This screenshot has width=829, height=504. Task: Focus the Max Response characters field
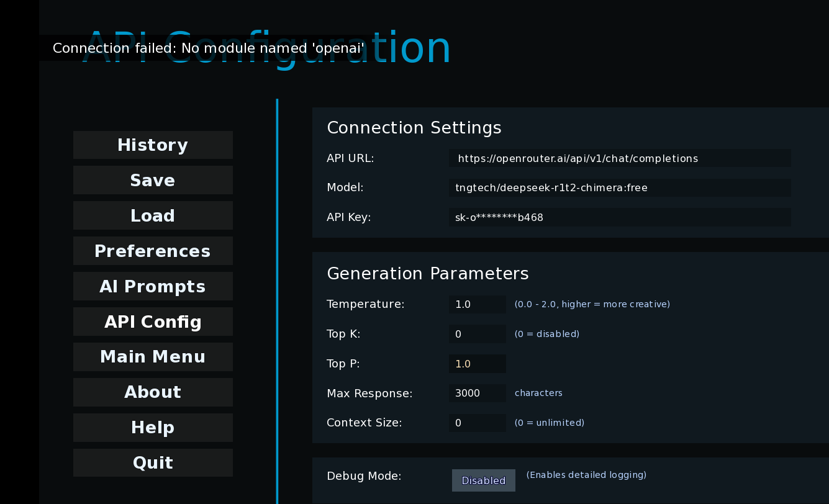pyautogui.click(x=477, y=393)
